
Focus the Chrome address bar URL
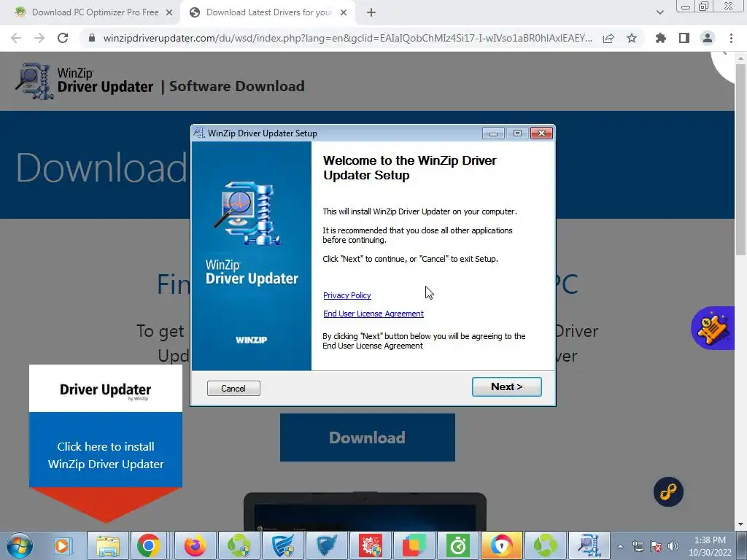click(x=348, y=38)
